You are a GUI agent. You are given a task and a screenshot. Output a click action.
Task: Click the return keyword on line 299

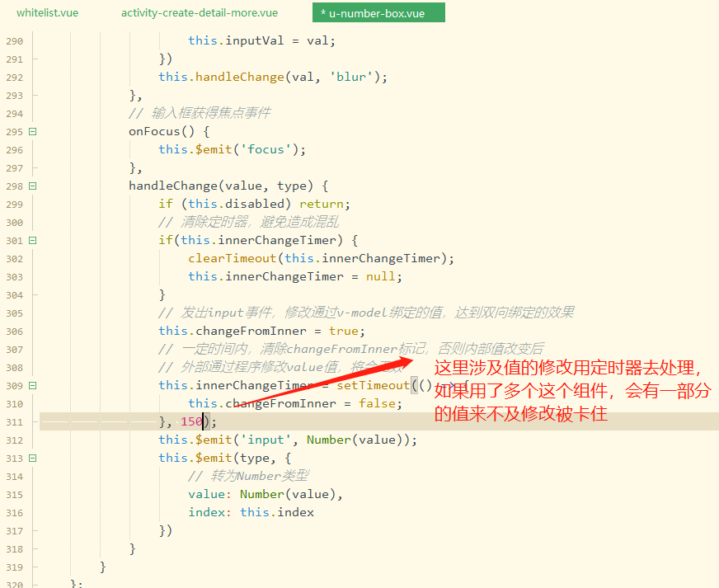pos(322,204)
